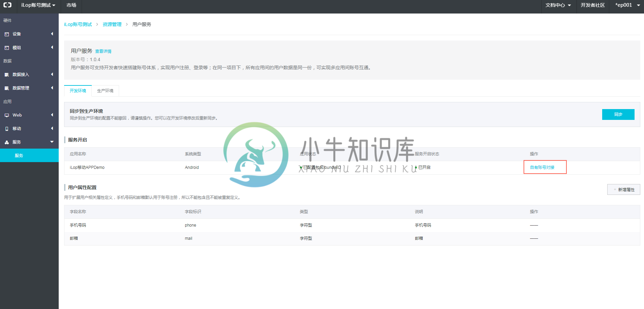The image size is (644, 309).
Task: Click the Web monitor icon in sidebar
Action: tap(7, 115)
